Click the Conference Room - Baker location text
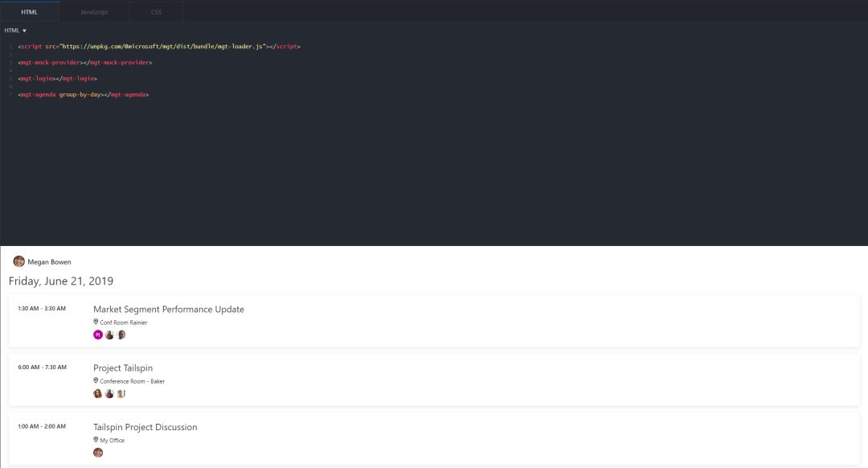Viewport: 868px width, 468px height. tap(133, 381)
